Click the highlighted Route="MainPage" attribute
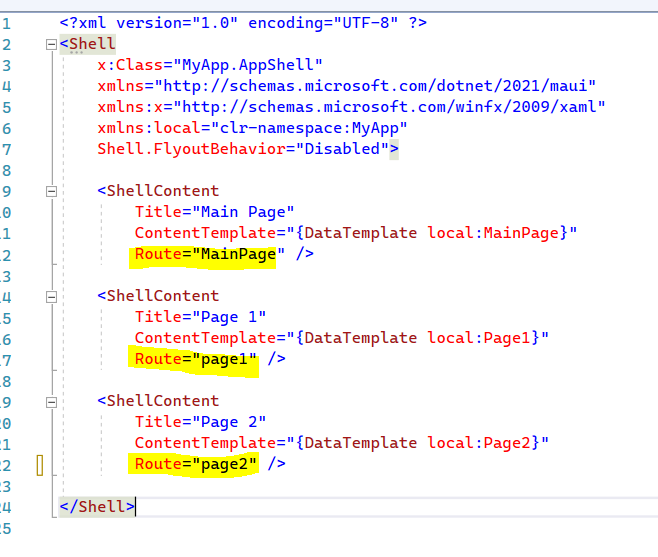658x557 pixels. pyautogui.click(x=210, y=254)
